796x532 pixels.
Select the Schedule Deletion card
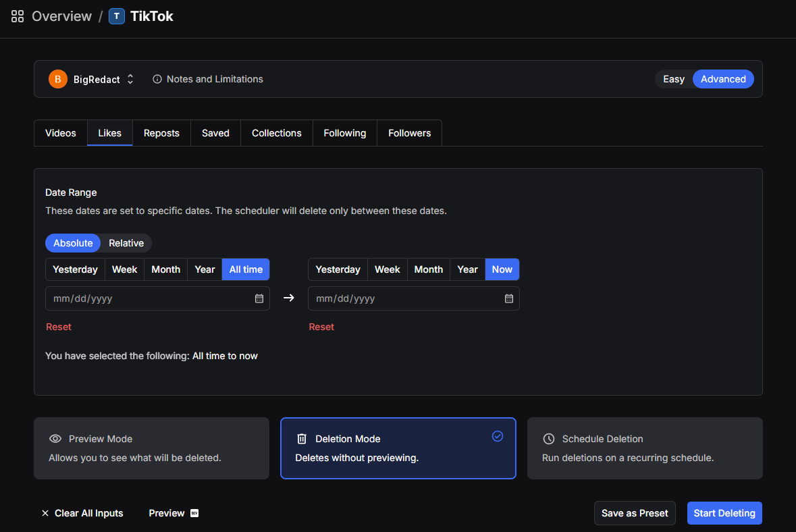pyautogui.click(x=645, y=448)
